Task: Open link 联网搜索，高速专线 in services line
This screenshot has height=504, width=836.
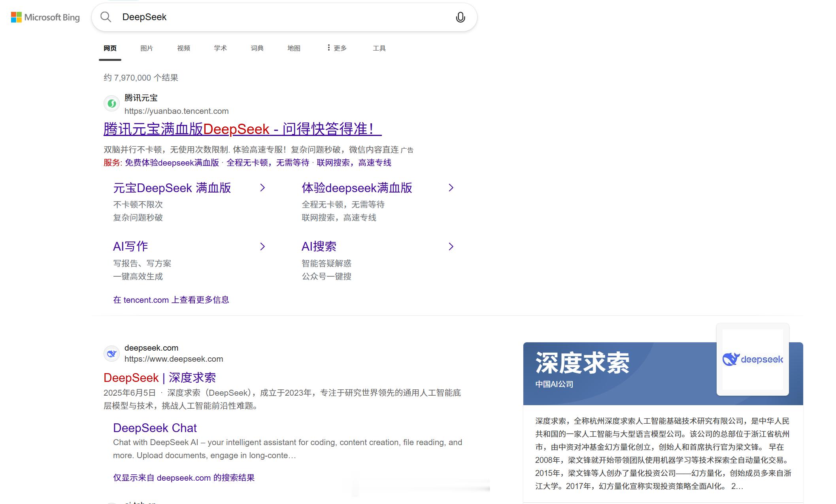Action: point(354,163)
